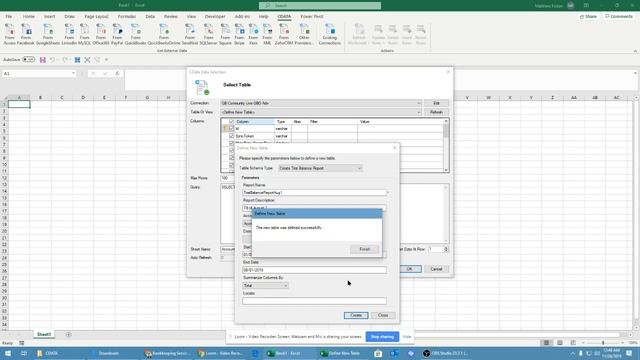Uncheck the SyncToken column checkbox
Viewport: 640px width, 360px height.
pos(231,136)
